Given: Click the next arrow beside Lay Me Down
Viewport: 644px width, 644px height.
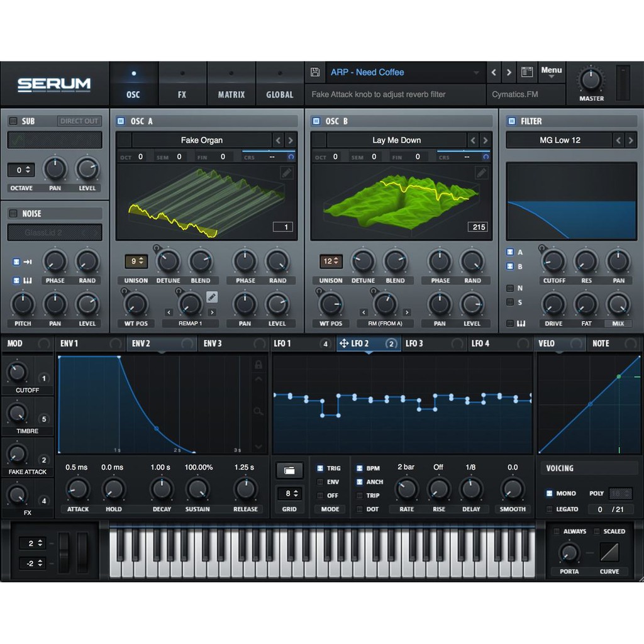Looking at the screenshot, I should coord(484,140).
